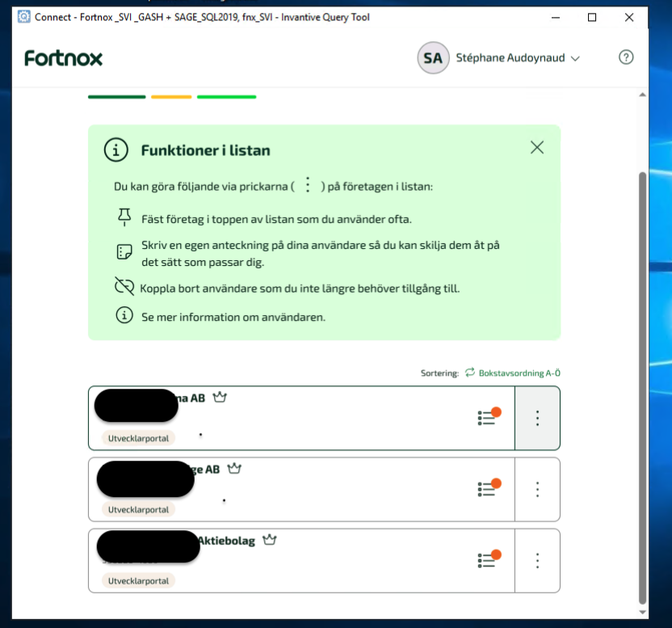The height and width of the screenshot is (628, 672).
Task: Open three-dot menu for Aktiebolag company
Action: (537, 560)
